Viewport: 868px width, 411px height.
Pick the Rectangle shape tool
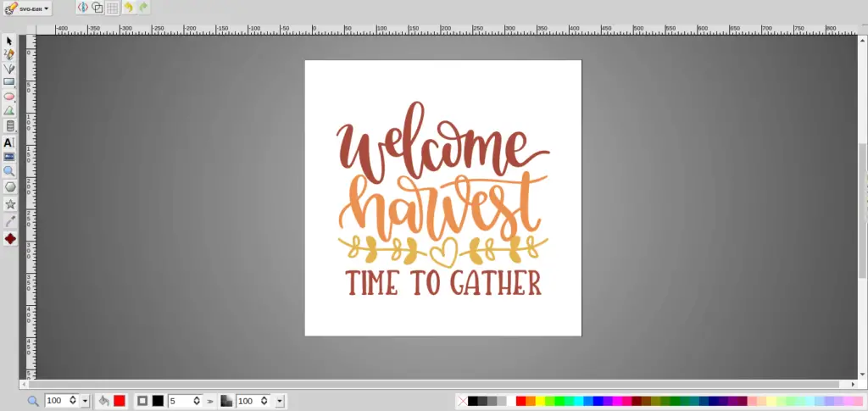click(9, 82)
